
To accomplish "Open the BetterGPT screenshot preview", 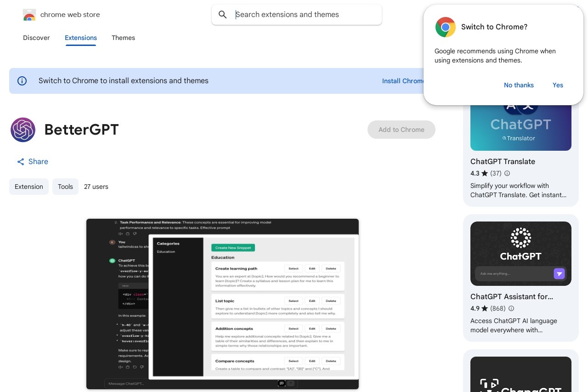I will coord(222,304).
